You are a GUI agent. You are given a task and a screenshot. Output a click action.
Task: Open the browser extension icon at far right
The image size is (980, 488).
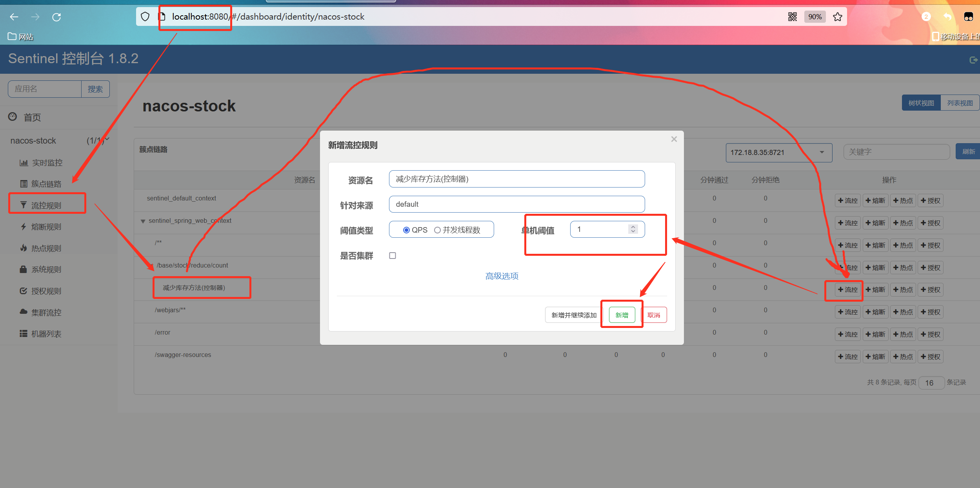coord(968,17)
